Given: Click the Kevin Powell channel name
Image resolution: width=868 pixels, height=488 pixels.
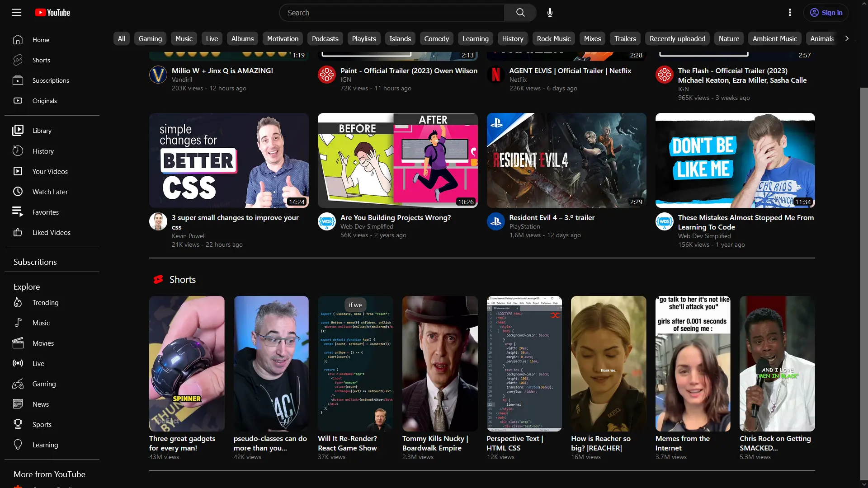Looking at the screenshot, I should tap(189, 236).
